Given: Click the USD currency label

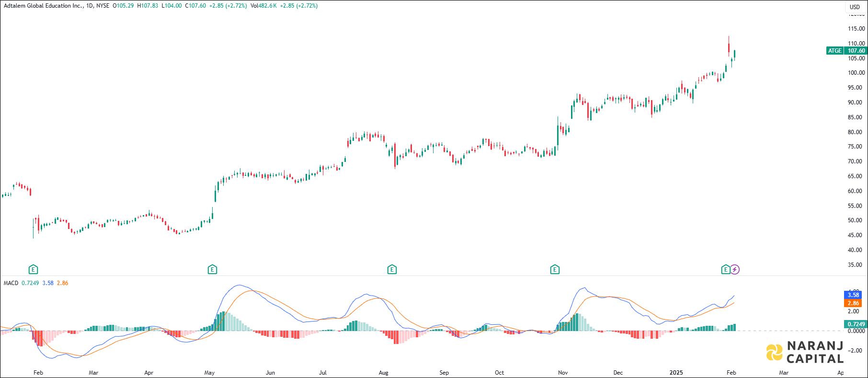Looking at the screenshot, I should 855,7.
